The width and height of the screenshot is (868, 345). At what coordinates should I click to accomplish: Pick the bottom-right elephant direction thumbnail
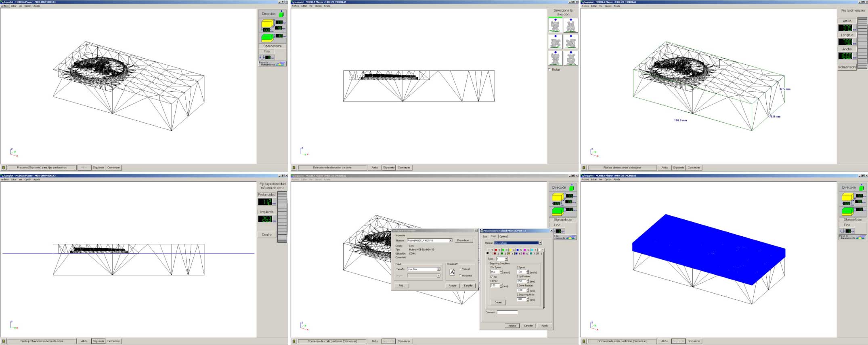click(570, 58)
